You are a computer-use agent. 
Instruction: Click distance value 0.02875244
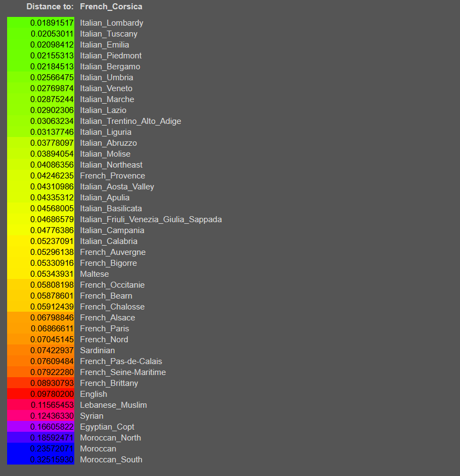pos(52,99)
